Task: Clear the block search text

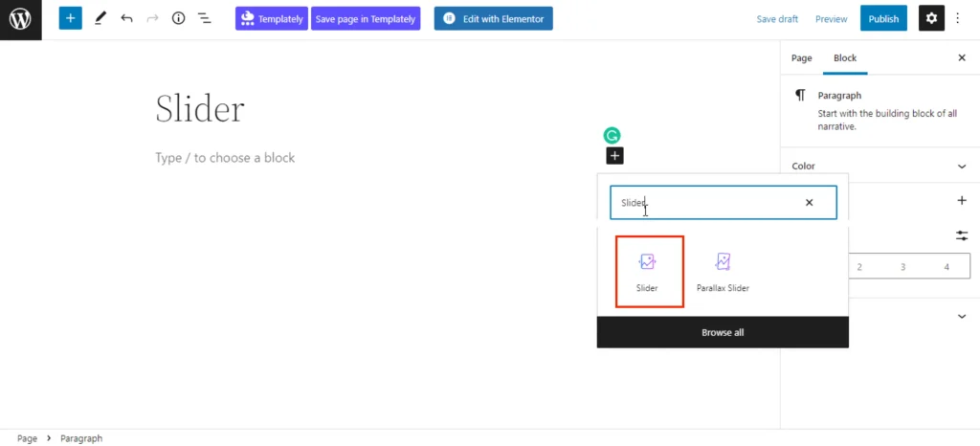Action: [810, 202]
